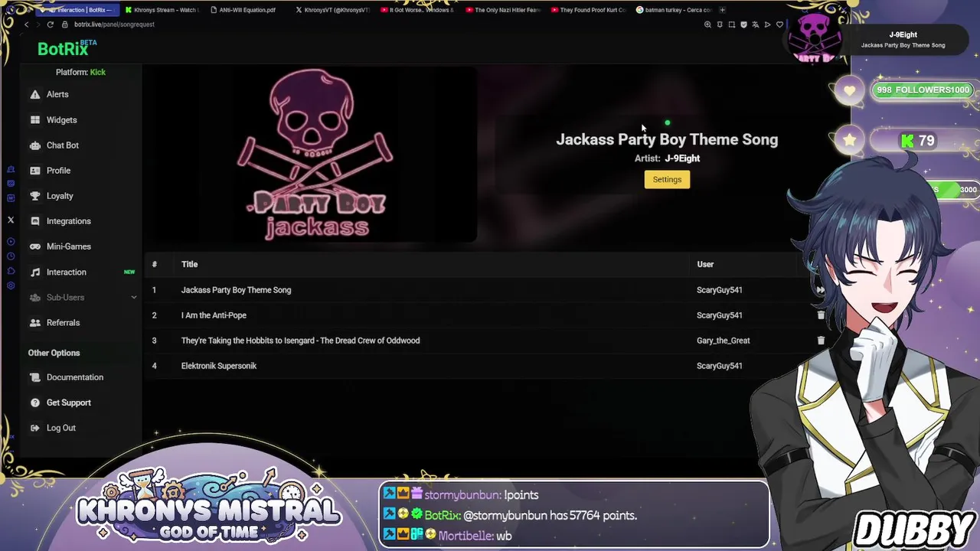Open the Get Support question icon

pyautogui.click(x=35, y=403)
